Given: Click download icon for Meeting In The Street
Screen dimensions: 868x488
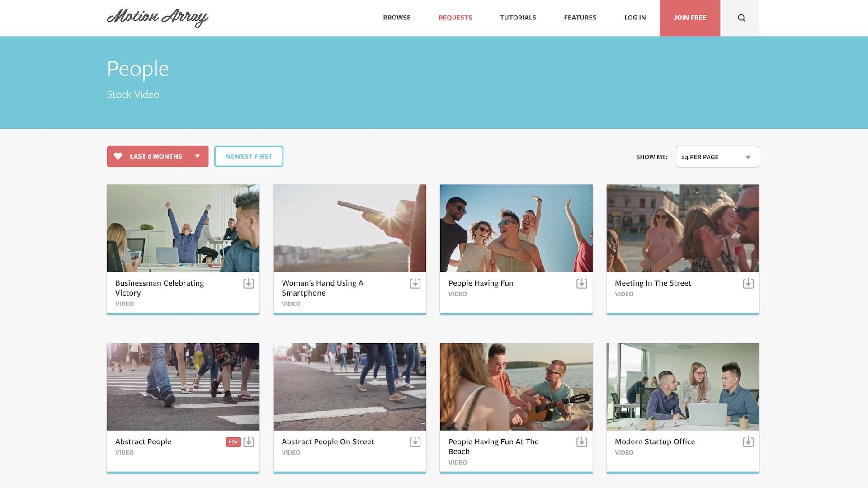Looking at the screenshot, I should [x=748, y=283].
